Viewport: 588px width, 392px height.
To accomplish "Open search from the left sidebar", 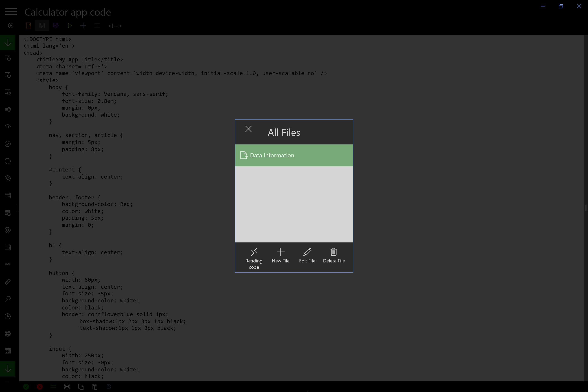I will point(7,299).
